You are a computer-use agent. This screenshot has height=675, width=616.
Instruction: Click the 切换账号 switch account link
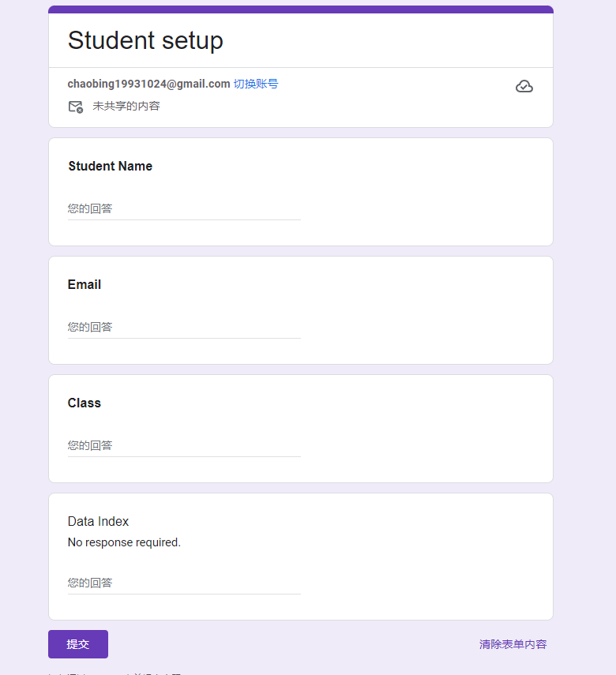click(256, 84)
